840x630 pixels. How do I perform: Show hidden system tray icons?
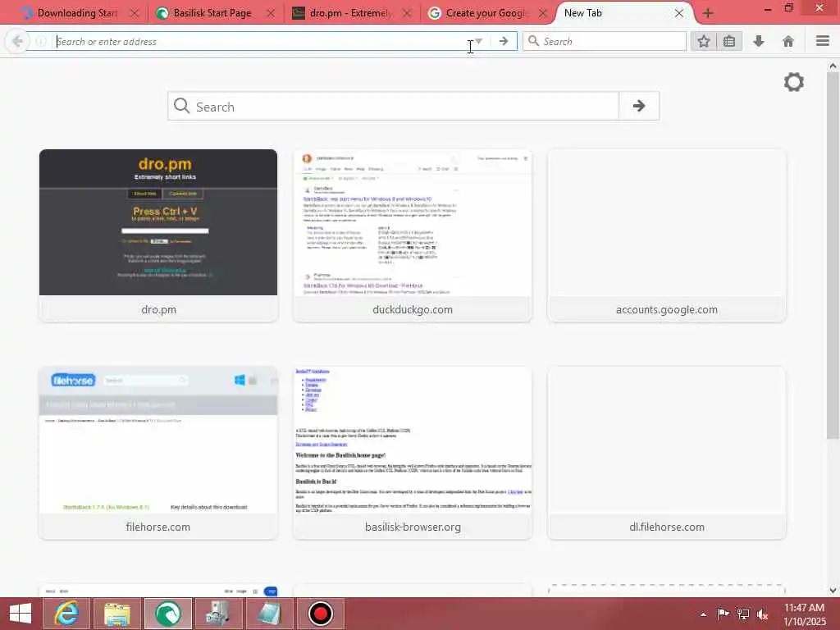point(703,614)
